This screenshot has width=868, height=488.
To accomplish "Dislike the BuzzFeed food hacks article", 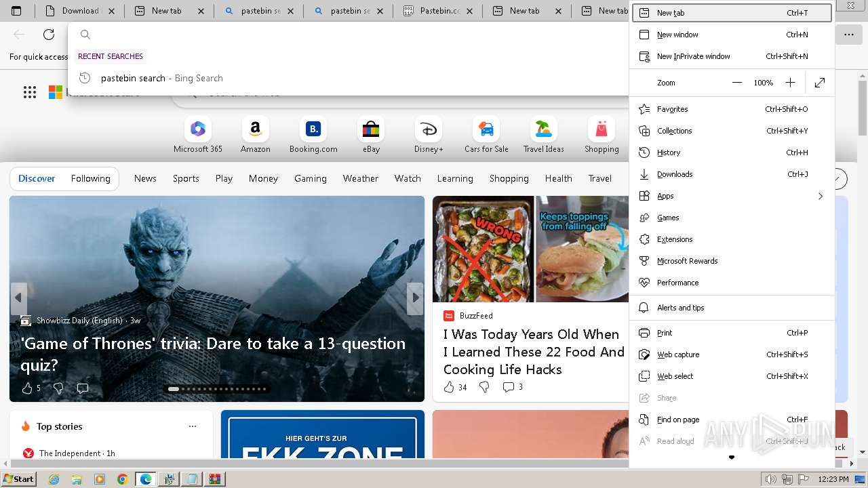I will coord(484,387).
